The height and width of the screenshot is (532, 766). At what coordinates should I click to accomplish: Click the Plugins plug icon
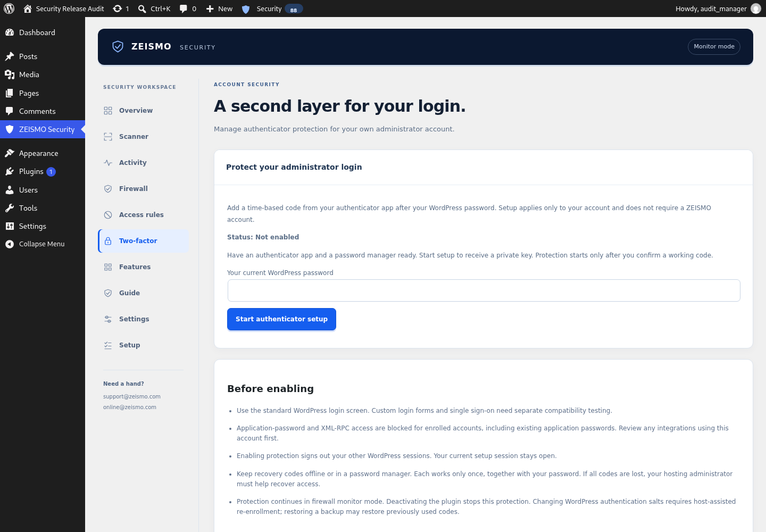[x=10, y=171]
